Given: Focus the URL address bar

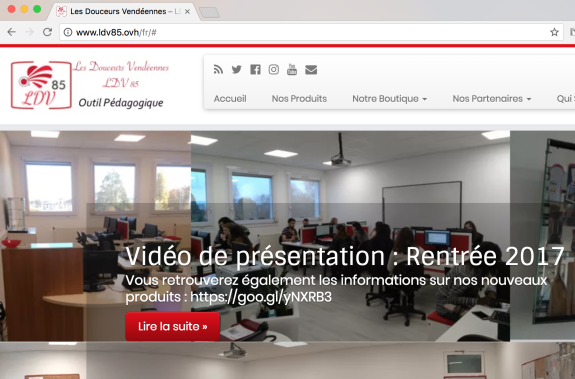Looking at the screenshot, I should click(x=312, y=32).
